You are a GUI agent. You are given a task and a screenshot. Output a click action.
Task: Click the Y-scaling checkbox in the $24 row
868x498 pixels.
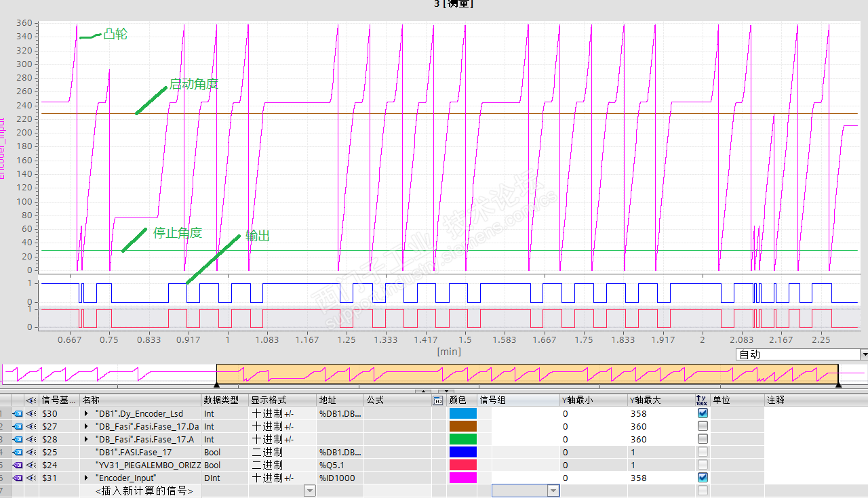pos(703,465)
